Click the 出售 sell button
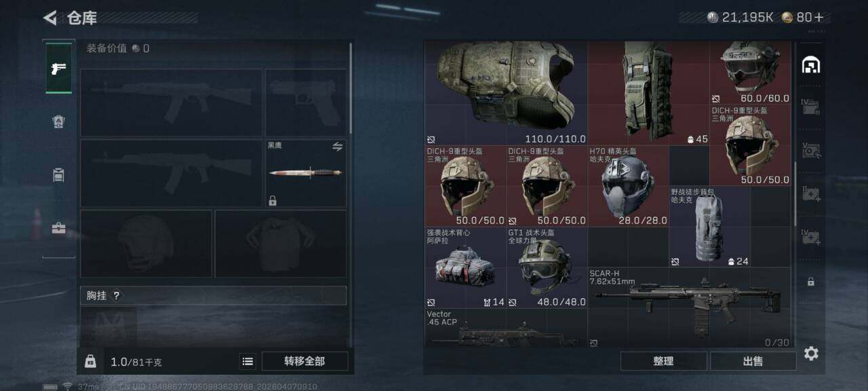Viewport: 868px width, 391px height. 753,361
